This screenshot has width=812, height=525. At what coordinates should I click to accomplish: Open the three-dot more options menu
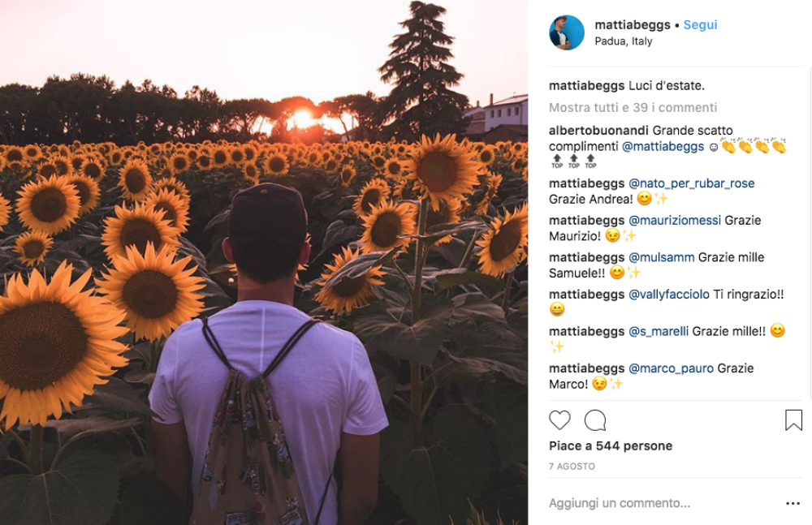pos(793,503)
